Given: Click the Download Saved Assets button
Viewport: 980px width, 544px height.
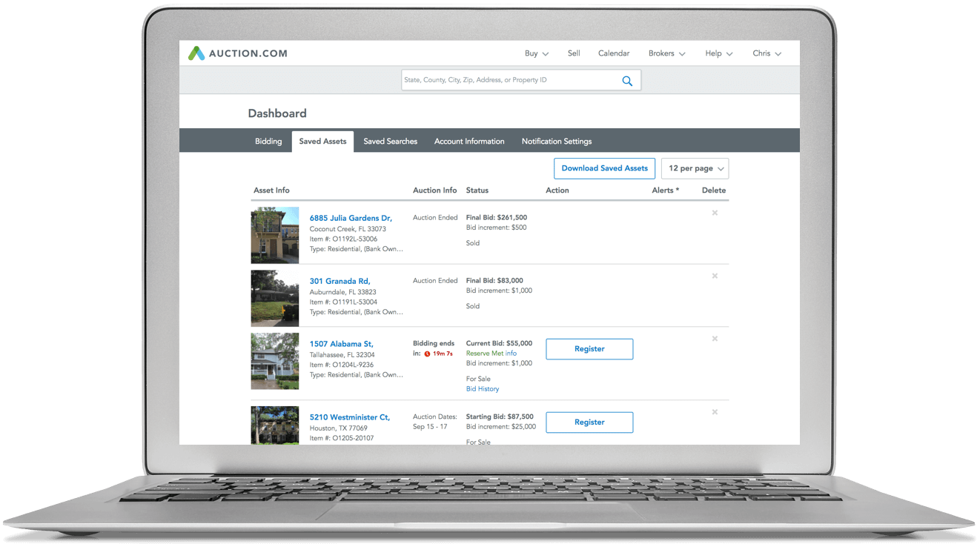Looking at the screenshot, I should (604, 168).
